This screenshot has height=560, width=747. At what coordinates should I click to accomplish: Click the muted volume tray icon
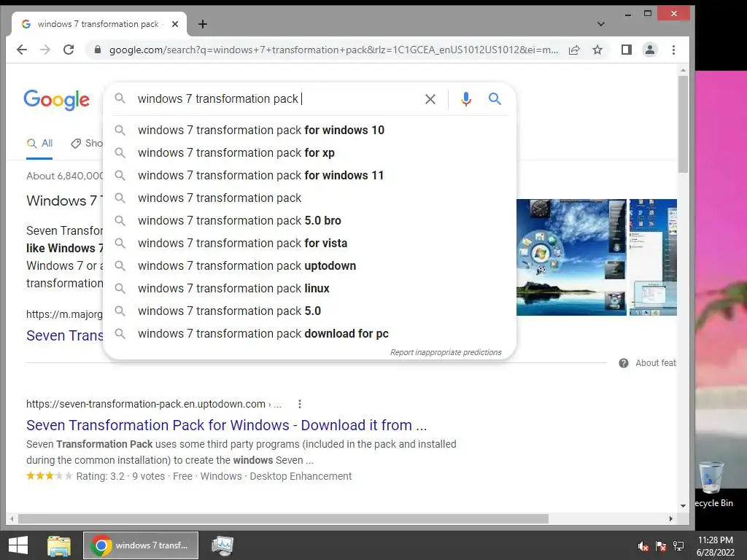point(643,545)
